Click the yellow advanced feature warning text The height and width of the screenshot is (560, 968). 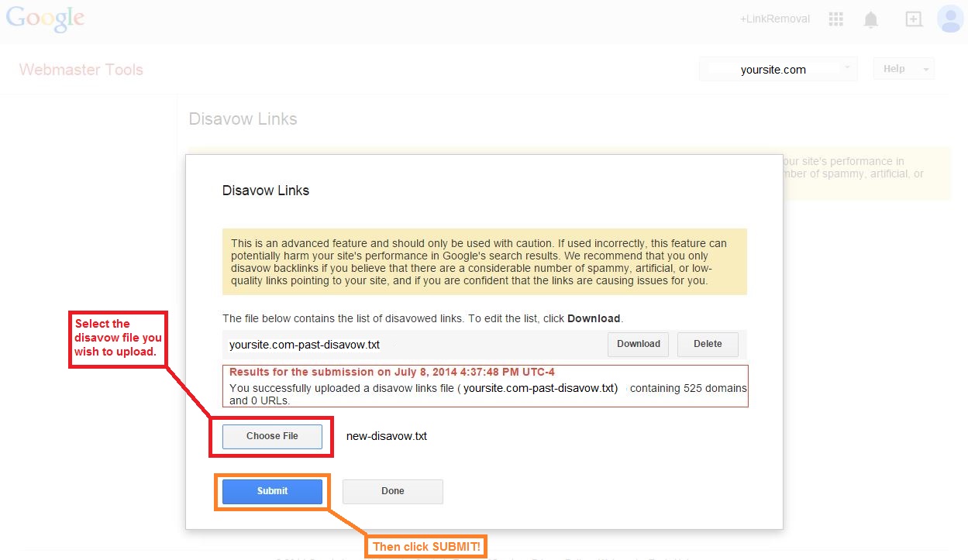tap(484, 261)
